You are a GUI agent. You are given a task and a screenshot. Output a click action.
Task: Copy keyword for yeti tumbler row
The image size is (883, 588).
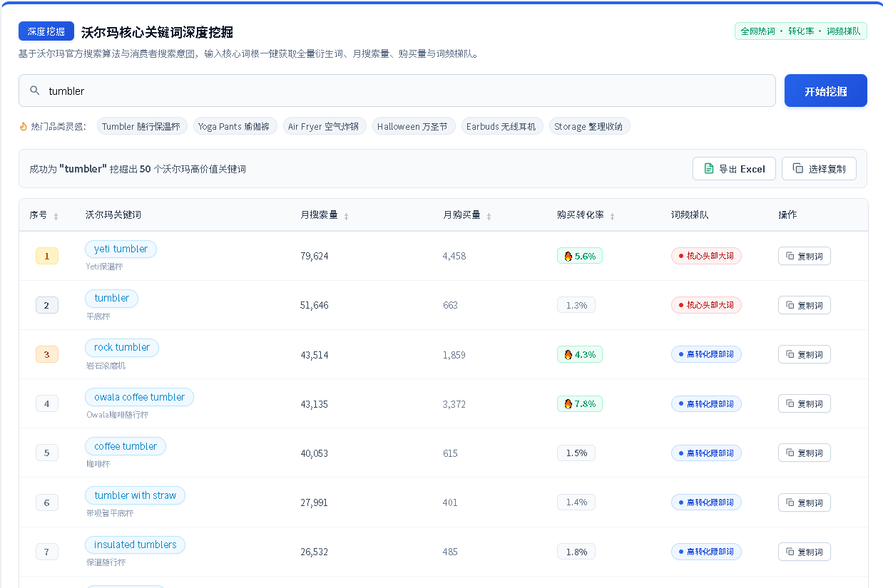coord(804,256)
